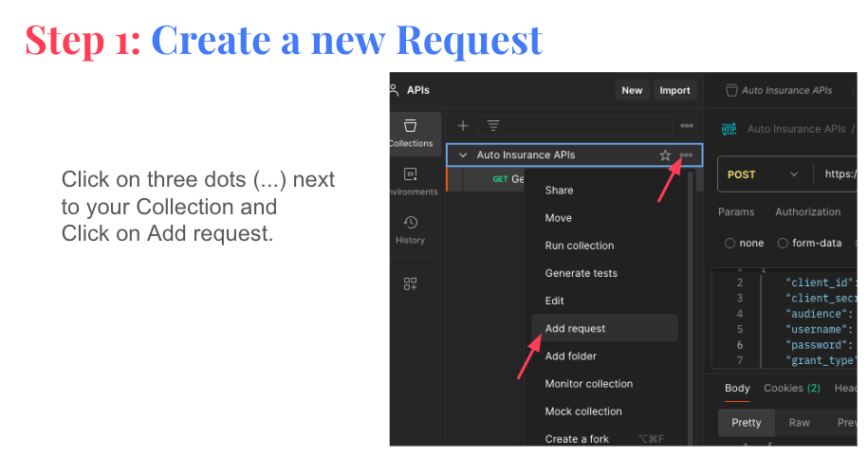
Task: Click the collection search filter field
Action: click(575, 126)
